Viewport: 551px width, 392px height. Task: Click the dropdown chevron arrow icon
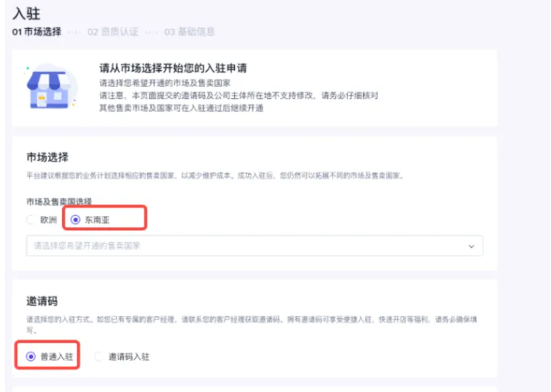tap(471, 246)
